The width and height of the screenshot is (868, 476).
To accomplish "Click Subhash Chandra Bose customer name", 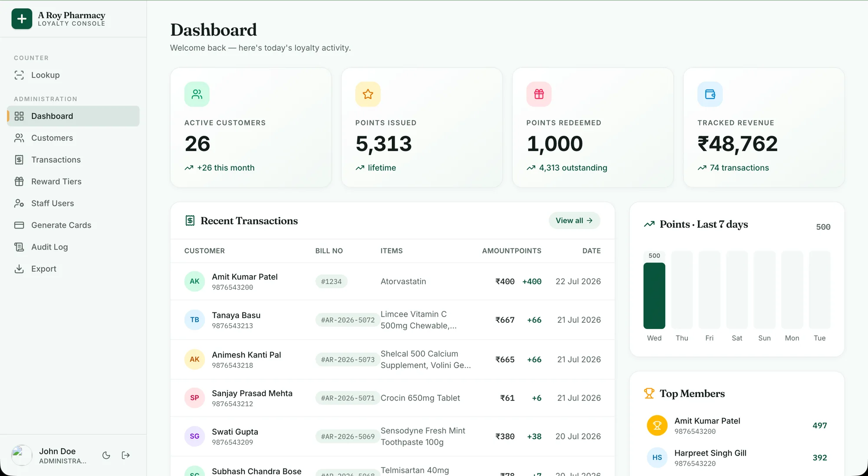I will (256, 471).
